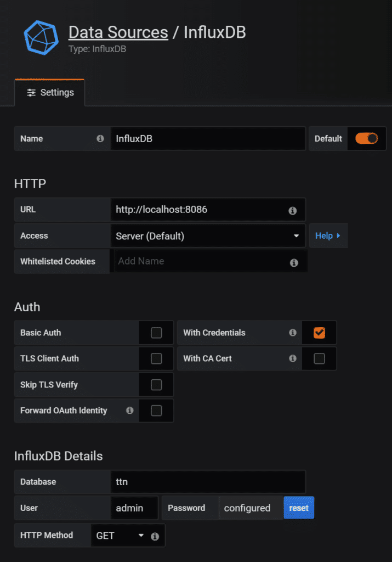This screenshot has width=392, height=562.
Task: Expand the Help section next to Access
Action: (328, 235)
